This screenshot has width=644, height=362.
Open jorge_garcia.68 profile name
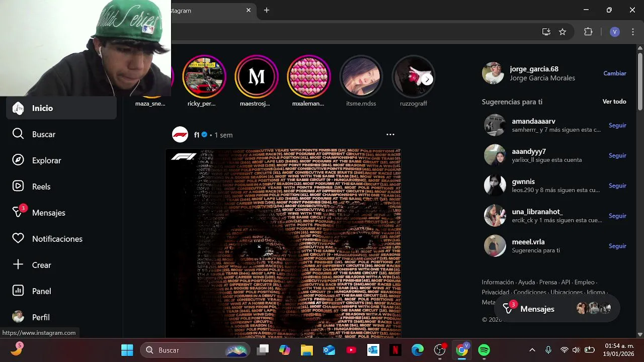[534, 69]
